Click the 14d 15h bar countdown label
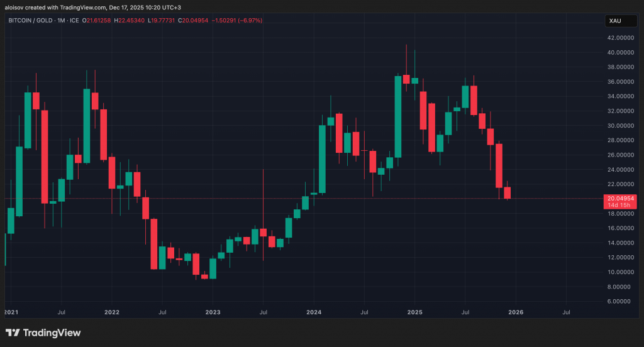The height and width of the screenshot is (347, 644). 619,206
